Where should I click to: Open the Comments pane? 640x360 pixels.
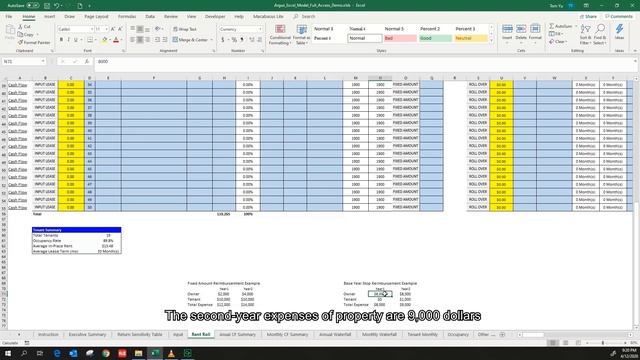click(619, 16)
